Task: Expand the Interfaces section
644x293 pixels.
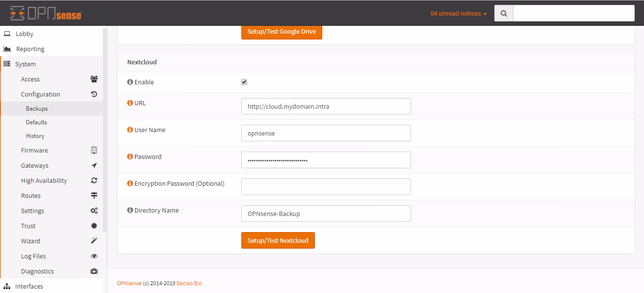Action: click(29, 286)
